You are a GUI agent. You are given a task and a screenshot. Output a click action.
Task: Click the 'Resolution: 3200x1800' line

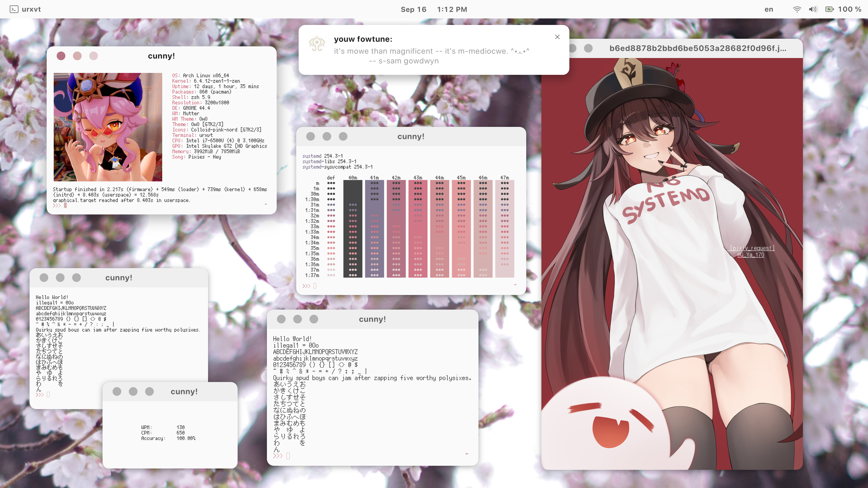(200, 102)
